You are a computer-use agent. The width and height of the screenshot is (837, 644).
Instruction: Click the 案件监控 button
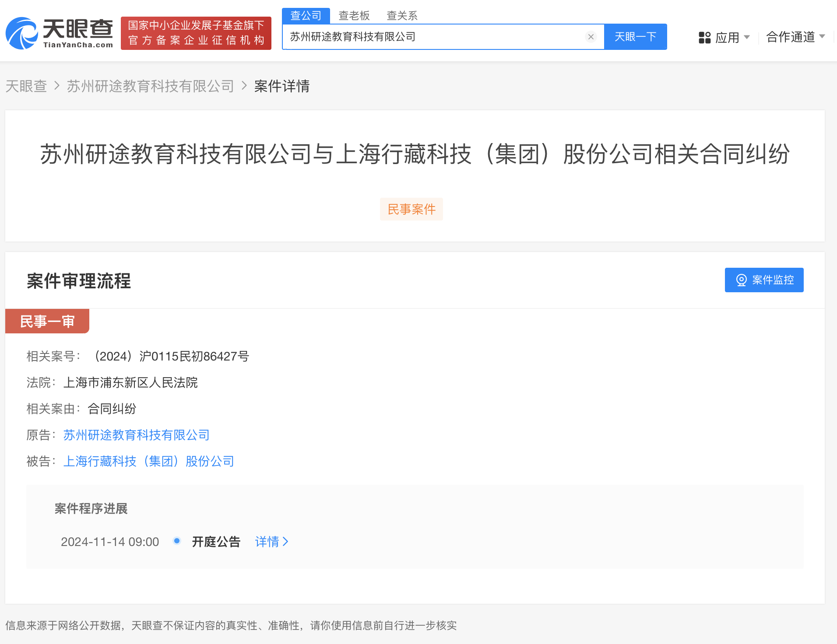(764, 280)
